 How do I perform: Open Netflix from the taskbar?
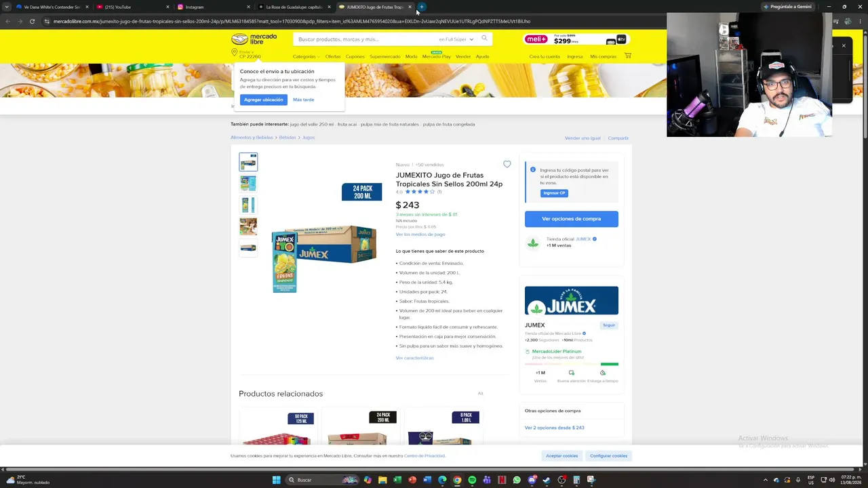pyautogui.click(x=502, y=480)
